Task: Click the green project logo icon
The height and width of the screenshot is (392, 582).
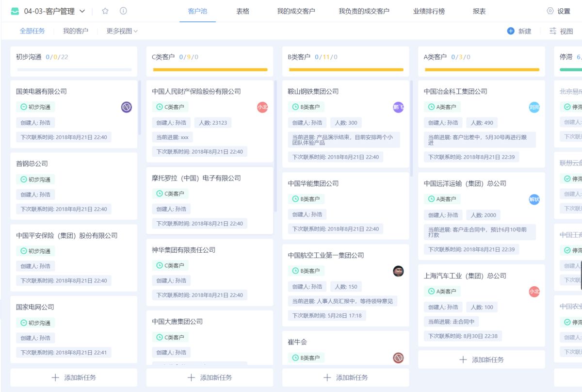Action: tap(15, 11)
